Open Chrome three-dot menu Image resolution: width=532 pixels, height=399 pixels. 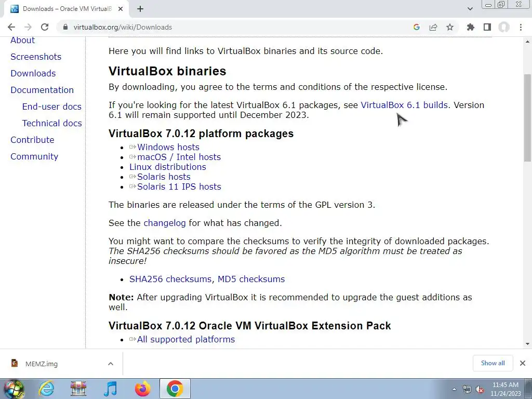coord(521,27)
